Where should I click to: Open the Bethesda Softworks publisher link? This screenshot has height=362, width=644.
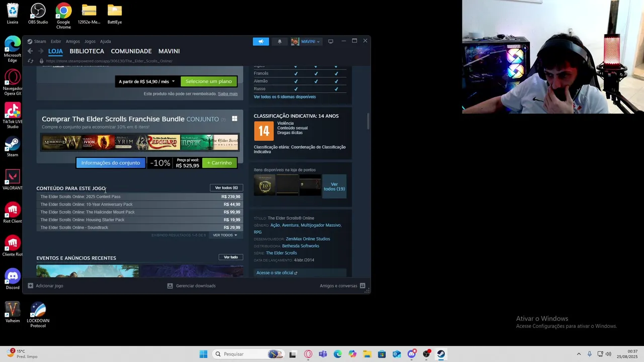point(300,246)
